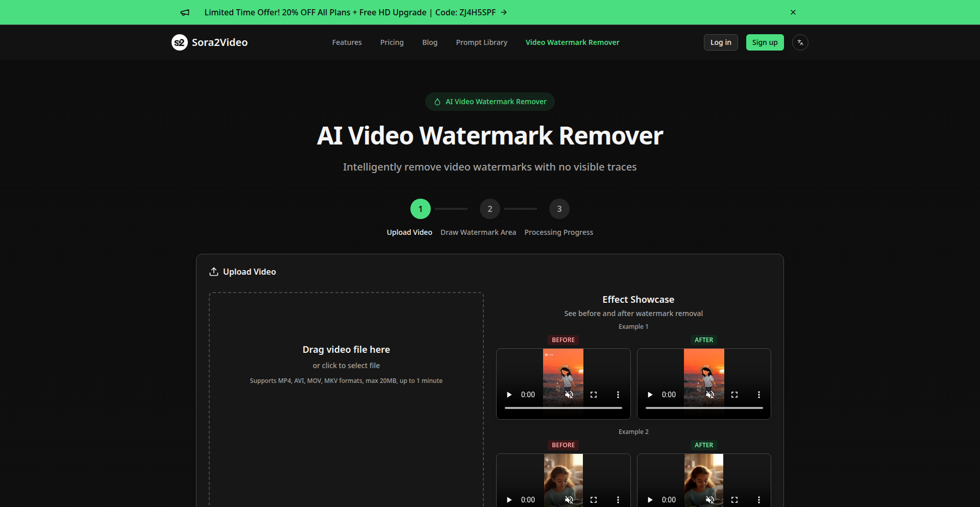Click the Sora2Video logo icon
Image resolution: width=980 pixels, height=507 pixels.
tap(180, 42)
